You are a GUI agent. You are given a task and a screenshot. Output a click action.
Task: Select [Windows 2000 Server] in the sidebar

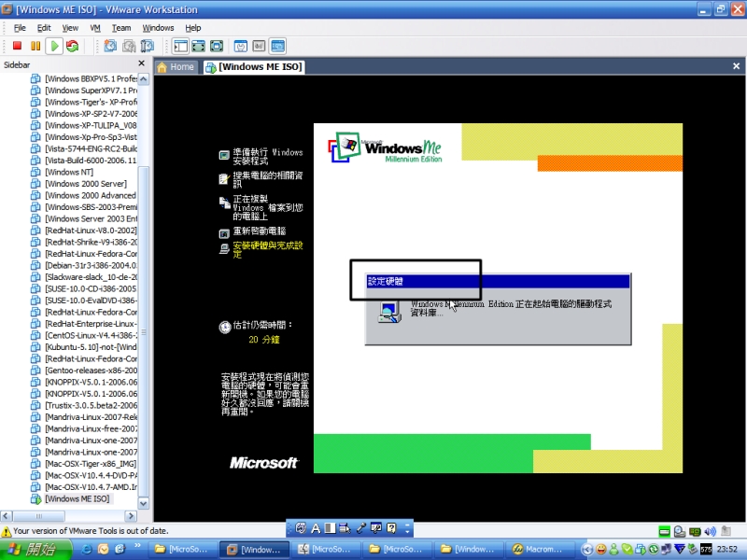86,183
